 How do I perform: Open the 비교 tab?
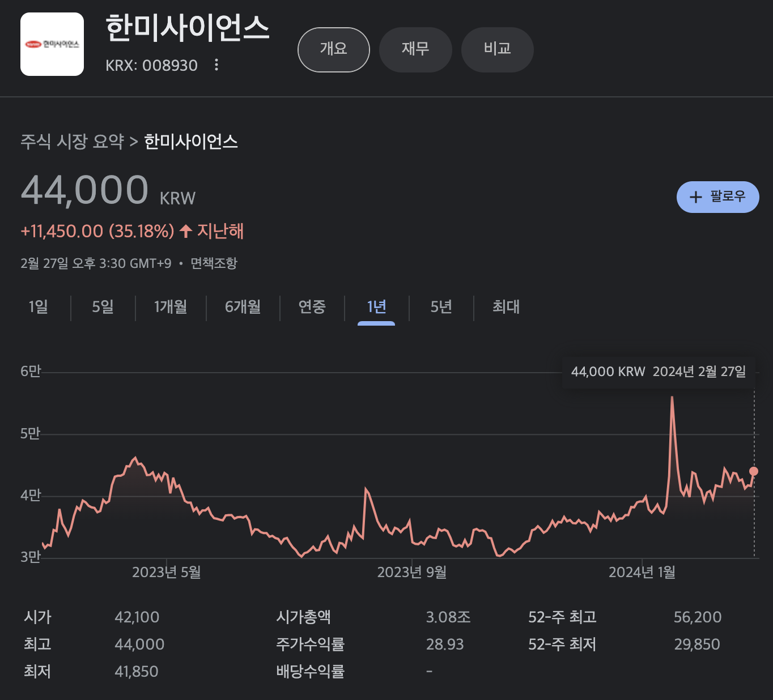[x=498, y=50]
